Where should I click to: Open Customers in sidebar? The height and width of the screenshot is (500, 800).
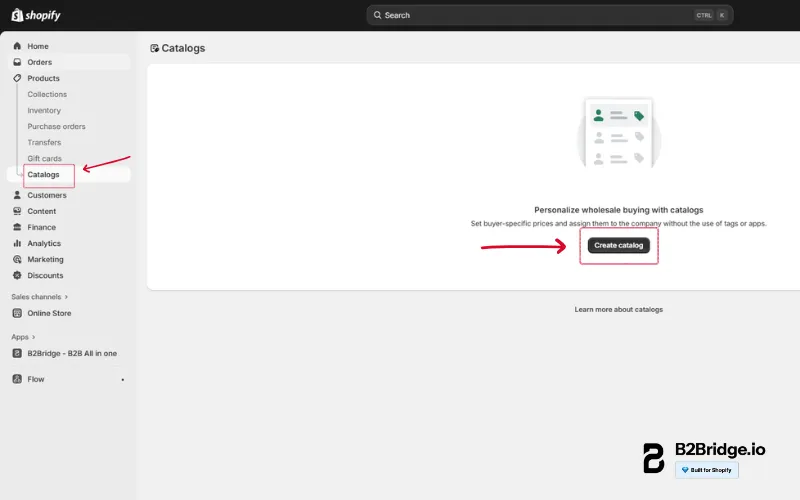[47, 195]
